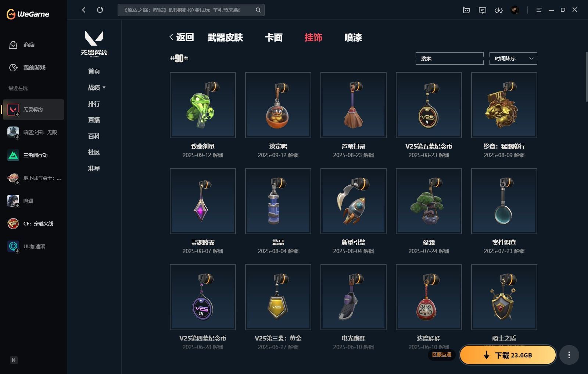Open the messages icon in top bar
This screenshot has width=588, height=374.
pos(483,10)
